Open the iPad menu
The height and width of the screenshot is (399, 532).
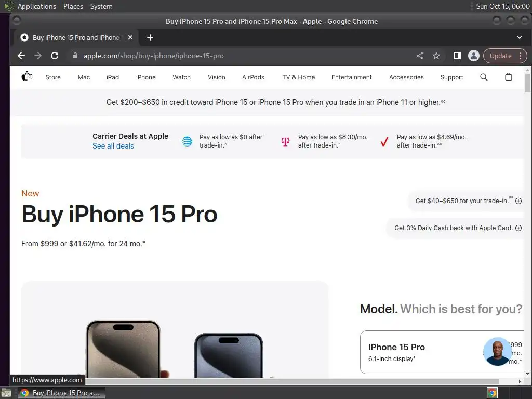coord(113,77)
